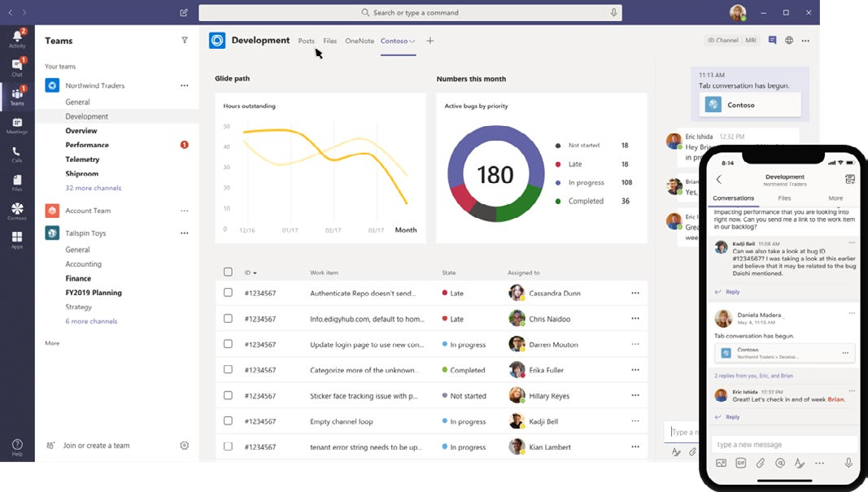Viewport: 868px width, 492px height.
Task: Check the Info.edigyhub.com work item row
Action: (x=228, y=318)
